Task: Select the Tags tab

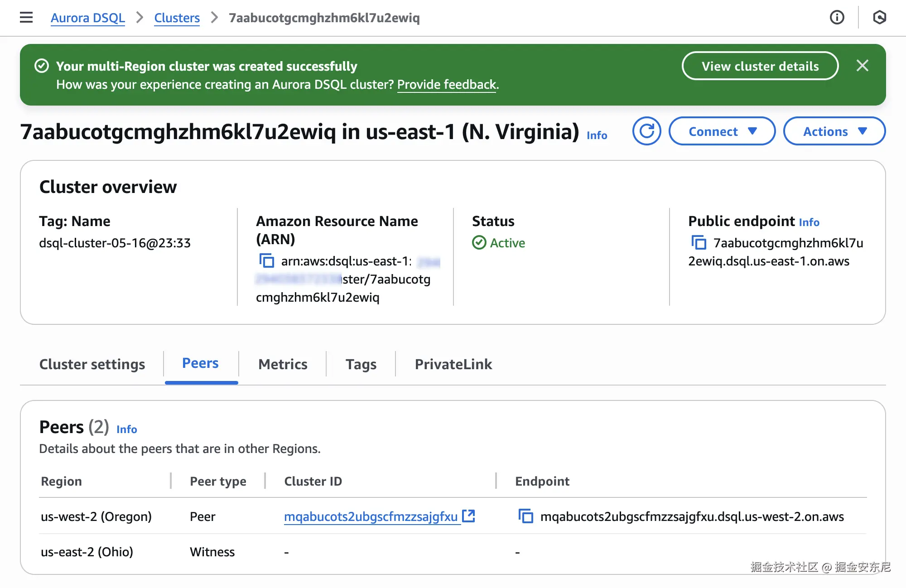Action: click(361, 364)
